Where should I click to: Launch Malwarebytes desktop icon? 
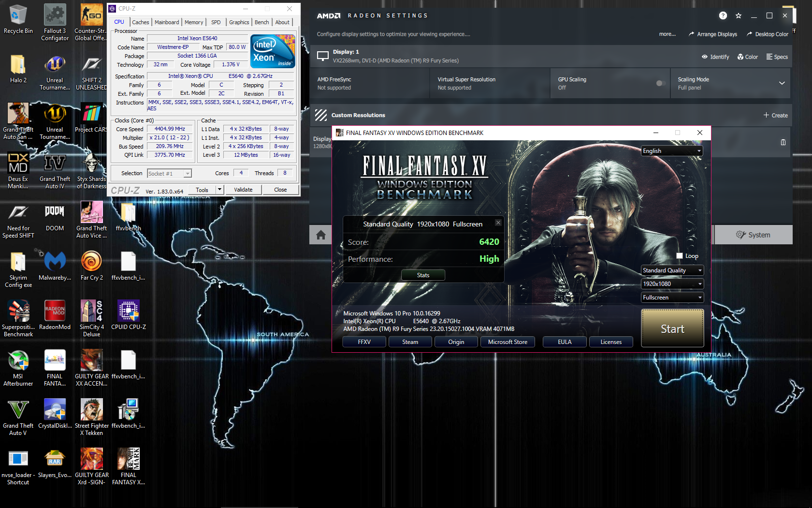pyautogui.click(x=55, y=266)
